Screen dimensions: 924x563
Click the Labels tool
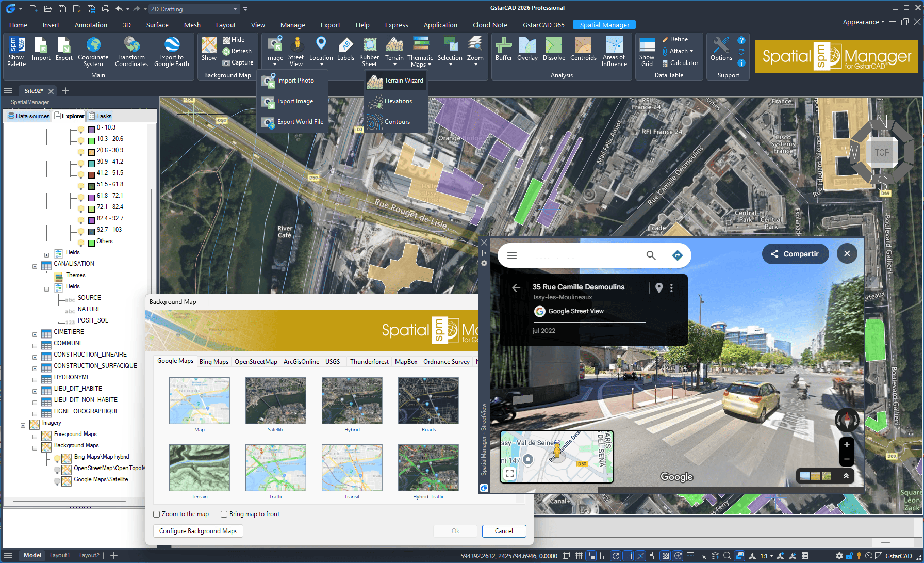pyautogui.click(x=345, y=50)
